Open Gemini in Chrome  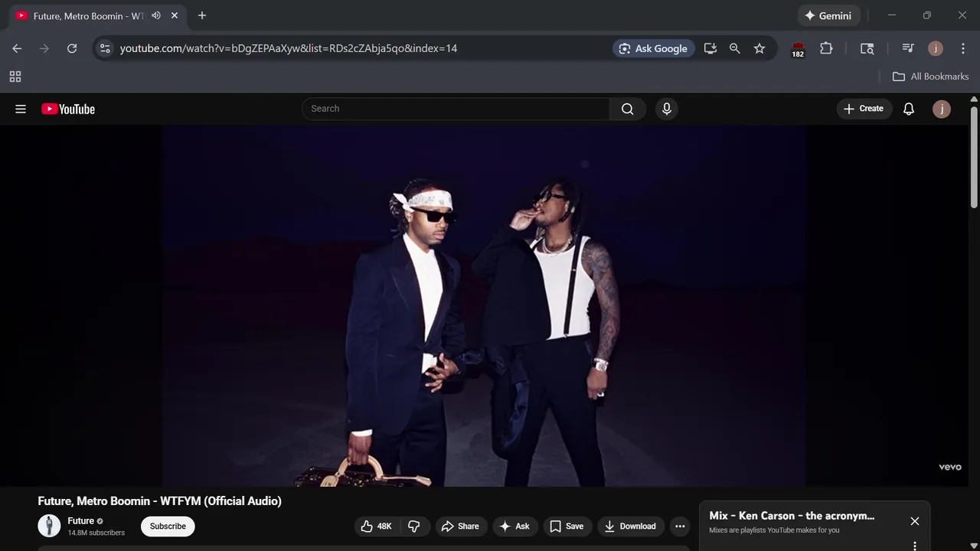(829, 15)
